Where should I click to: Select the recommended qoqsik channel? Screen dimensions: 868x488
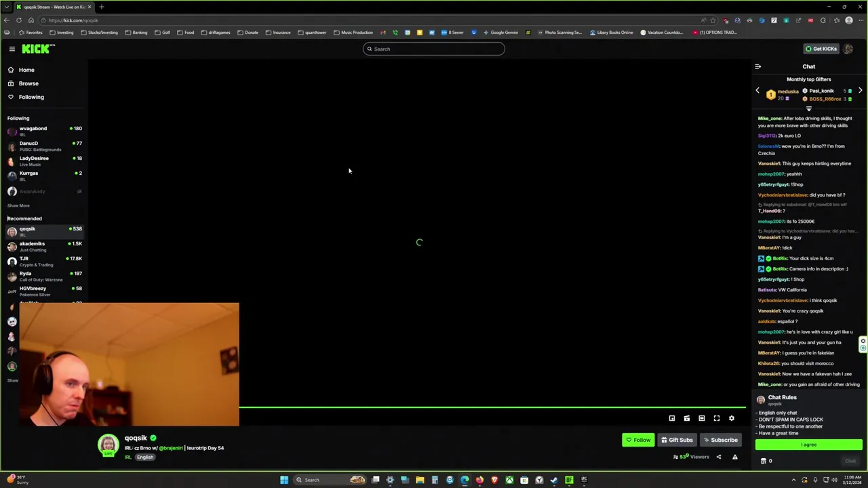[x=44, y=231]
